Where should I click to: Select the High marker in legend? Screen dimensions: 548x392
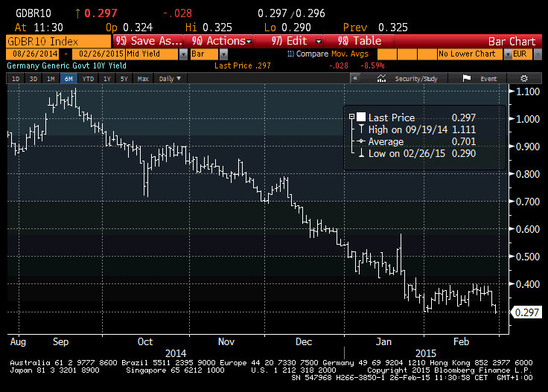click(361, 129)
